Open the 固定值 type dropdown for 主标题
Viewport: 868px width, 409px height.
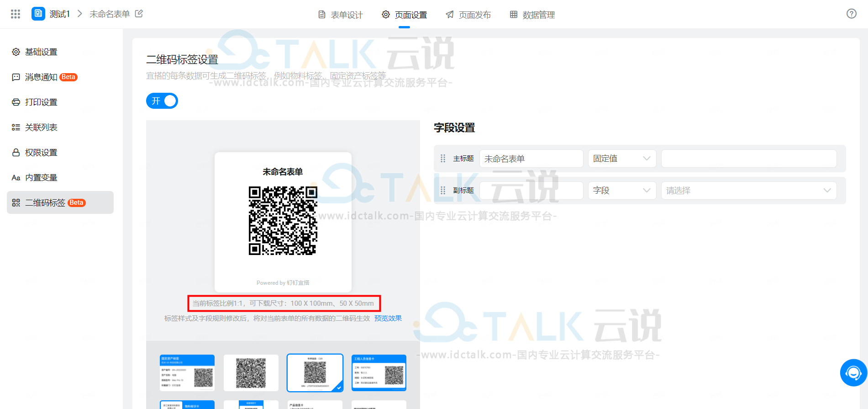tap(622, 159)
